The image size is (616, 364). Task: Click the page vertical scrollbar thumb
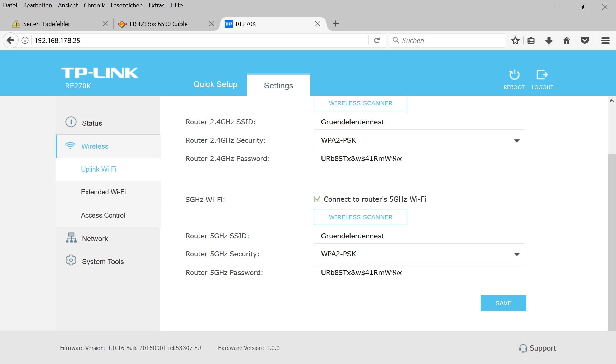(x=612, y=242)
